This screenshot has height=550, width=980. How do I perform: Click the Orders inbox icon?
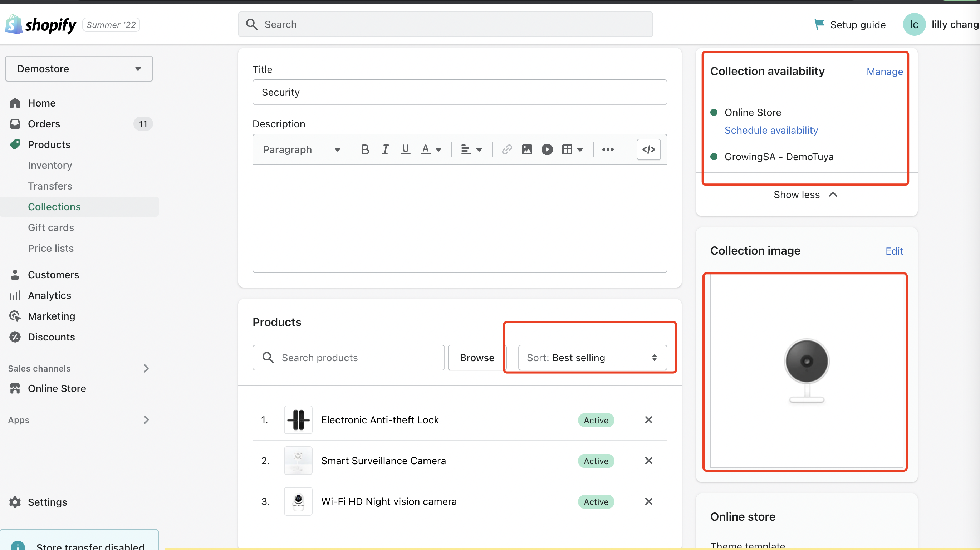tap(15, 124)
